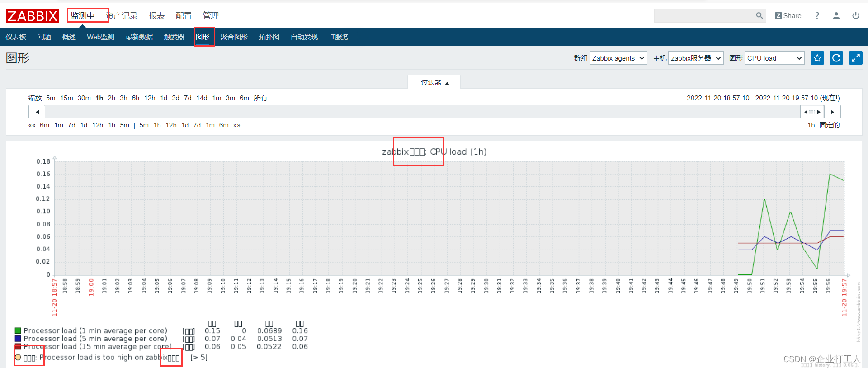Go to the 概述 submenu
Image resolution: width=868 pixels, height=368 pixels.
coord(69,37)
